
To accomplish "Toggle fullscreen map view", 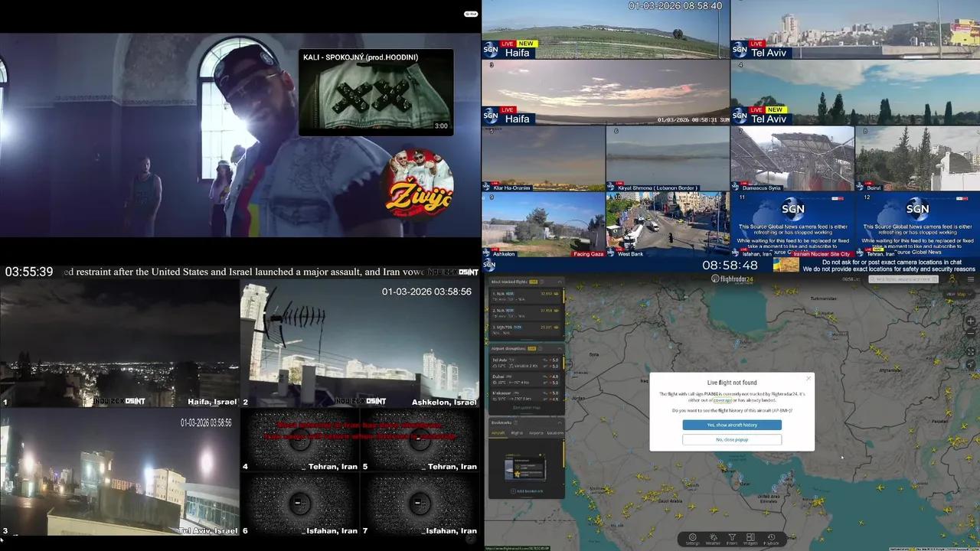I will coord(972,352).
